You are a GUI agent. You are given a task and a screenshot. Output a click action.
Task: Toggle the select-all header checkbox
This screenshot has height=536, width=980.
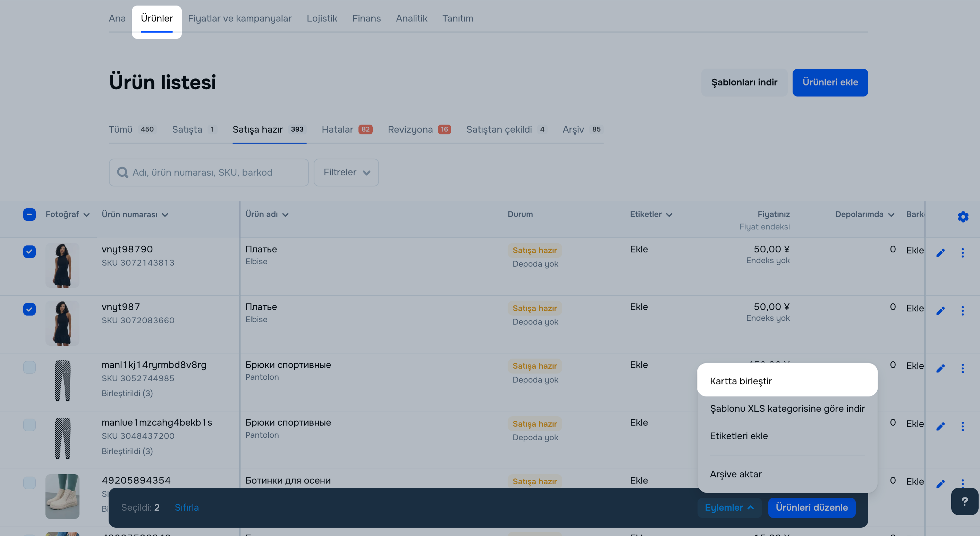click(29, 214)
